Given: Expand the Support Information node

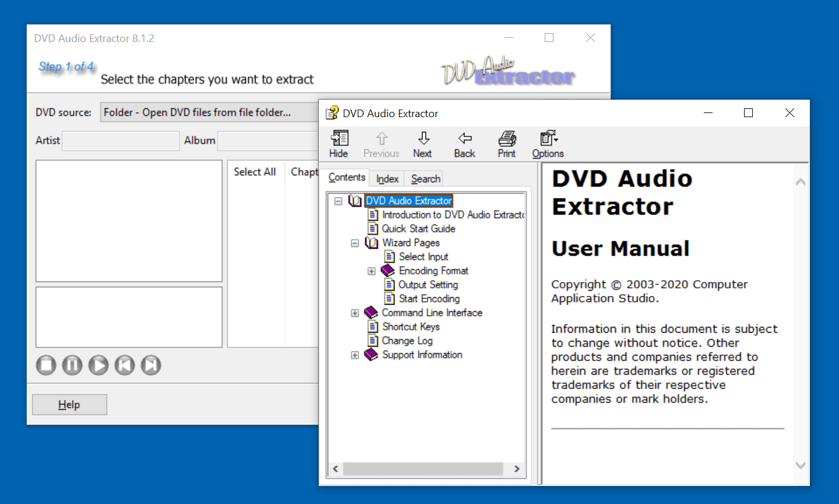Looking at the screenshot, I should tap(355, 355).
